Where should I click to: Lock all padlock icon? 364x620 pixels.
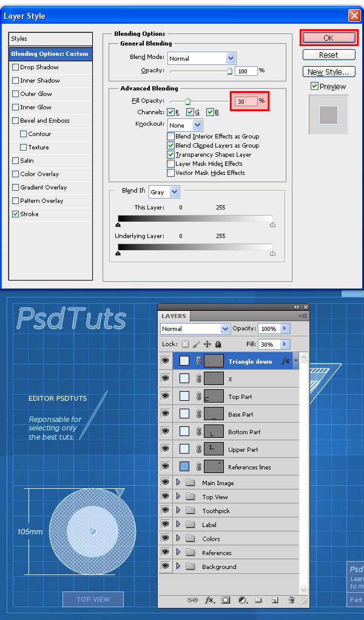click(218, 344)
